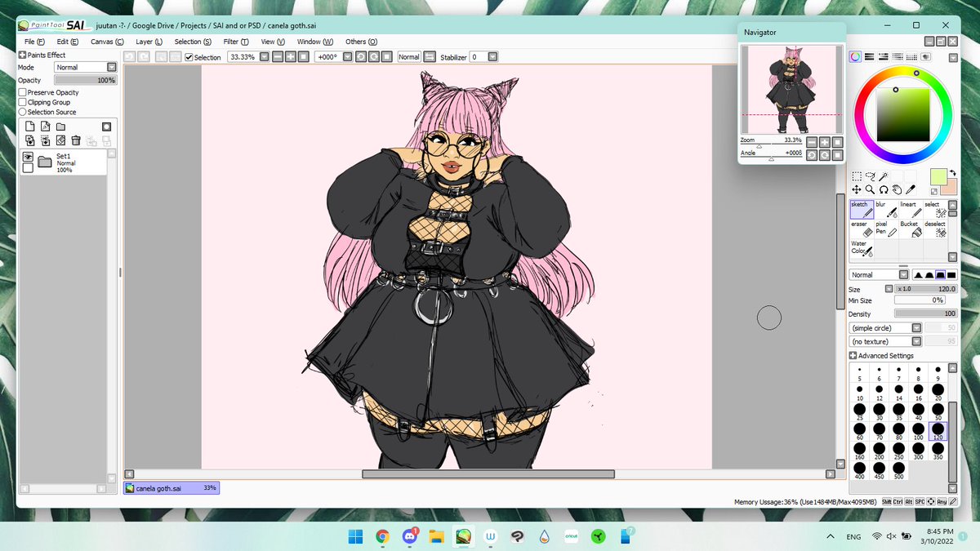Enable Clipping Group checkbox
The height and width of the screenshot is (551, 980).
[23, 102]
